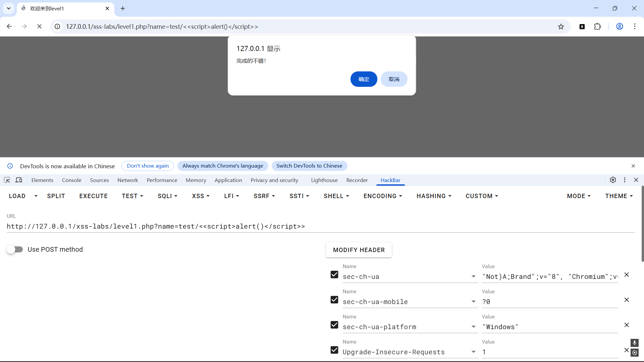This screenshot has height=362, width=644.
Task: Remove the sec-ch-ua header row
Action: [x=627, y=275]
